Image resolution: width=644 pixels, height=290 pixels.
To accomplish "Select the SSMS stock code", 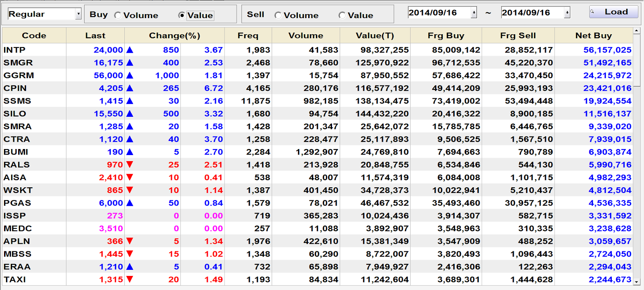I will (17, 101).
